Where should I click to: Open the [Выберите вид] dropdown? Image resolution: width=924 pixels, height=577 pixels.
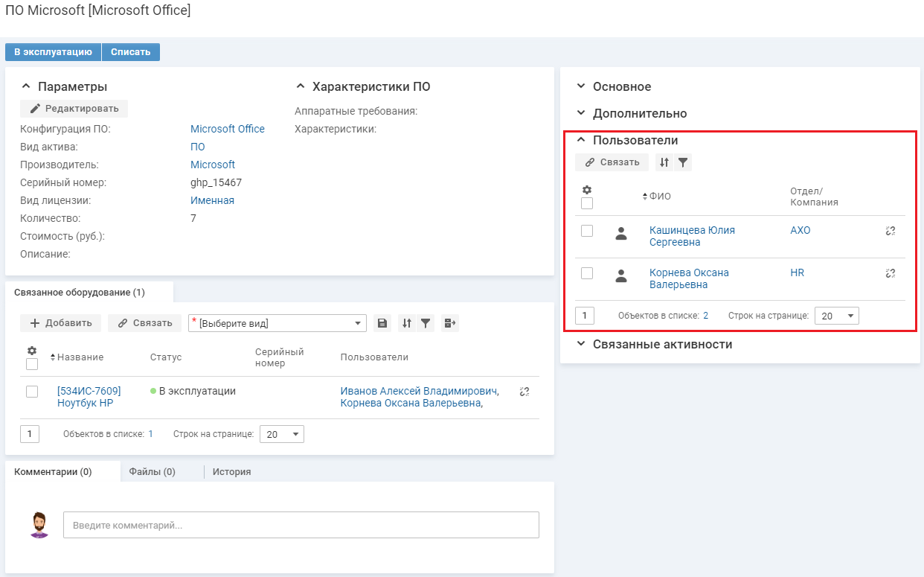[x=277, y=323]
